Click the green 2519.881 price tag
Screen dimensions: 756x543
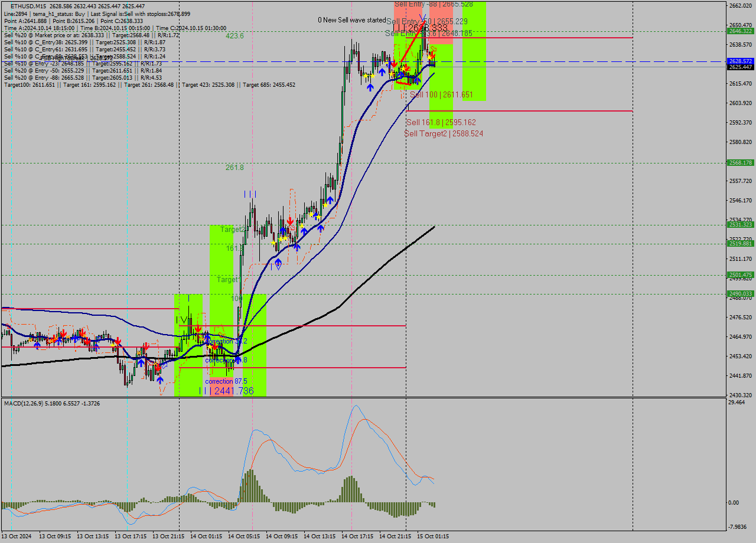[x=740, y=244]
